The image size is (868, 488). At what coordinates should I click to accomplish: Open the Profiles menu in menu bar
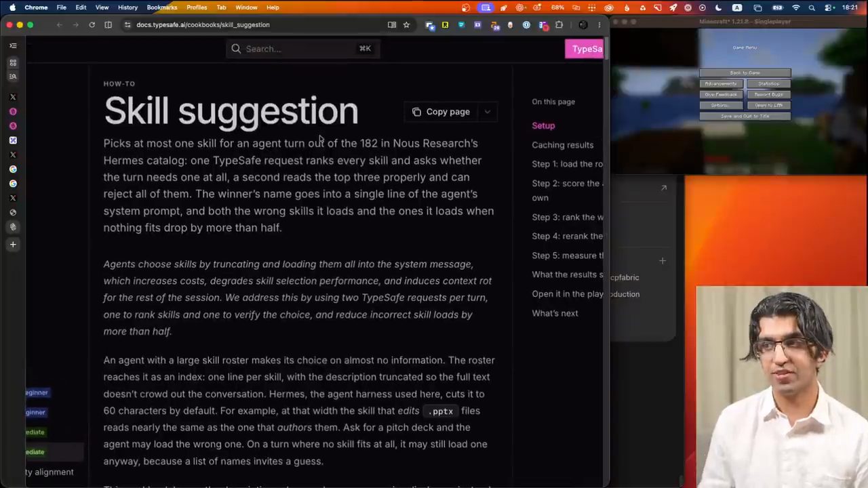click(x=197, y=7)
